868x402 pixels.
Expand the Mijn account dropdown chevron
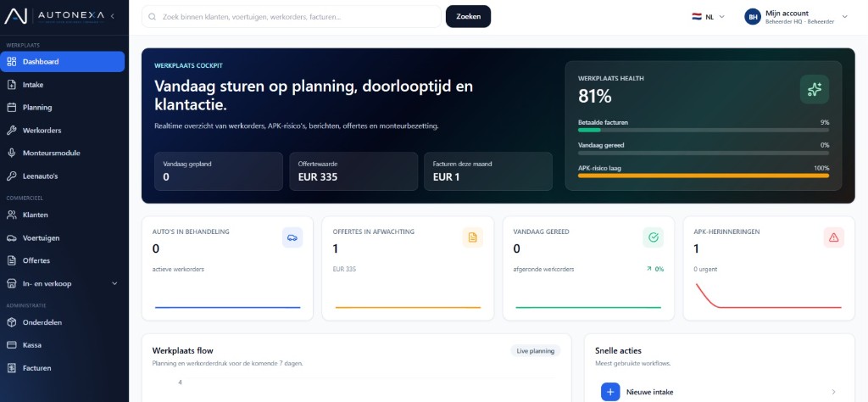click(x=845, y=17)
